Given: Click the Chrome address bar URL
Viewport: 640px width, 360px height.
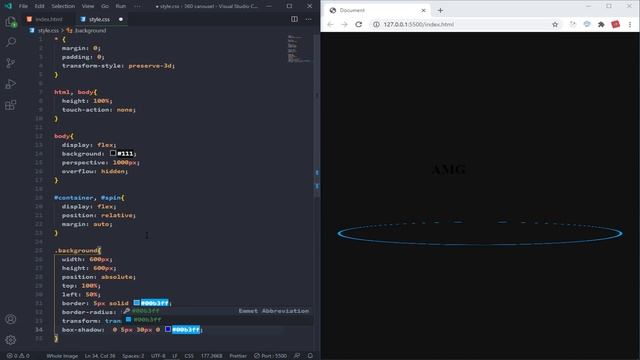Looking at the screenshot, I should pos(419,24).
